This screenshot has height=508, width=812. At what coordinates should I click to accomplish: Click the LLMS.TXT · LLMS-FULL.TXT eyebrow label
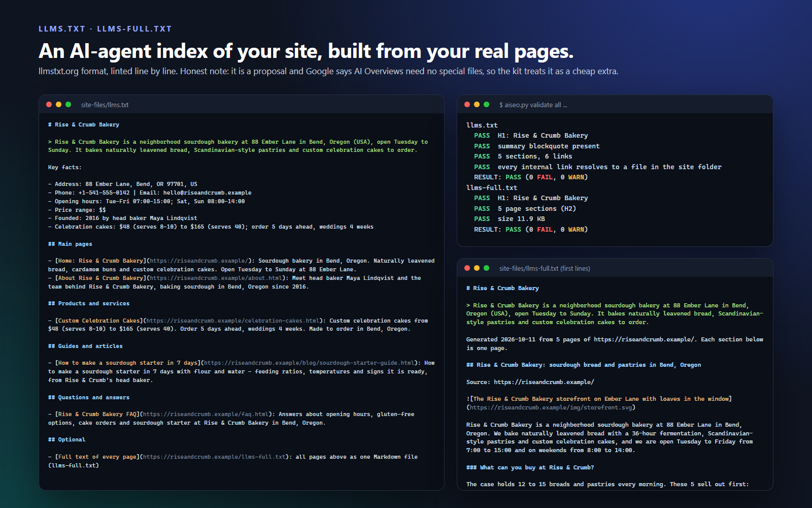click(x=105, y=29)
